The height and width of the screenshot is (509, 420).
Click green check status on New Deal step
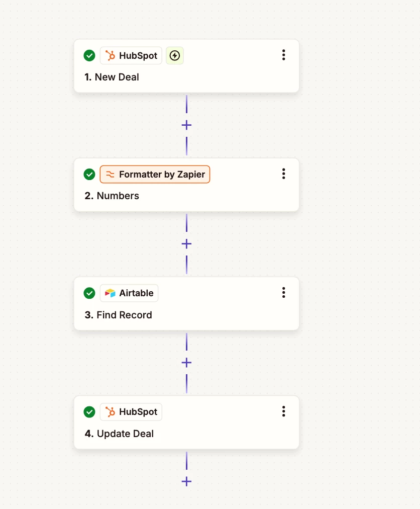click(89, 55)
